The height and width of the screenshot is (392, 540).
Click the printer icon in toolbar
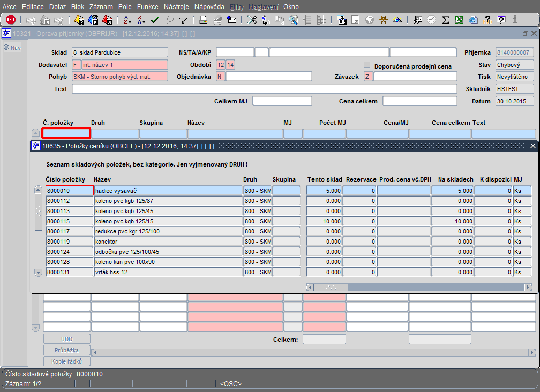[204, 20]
